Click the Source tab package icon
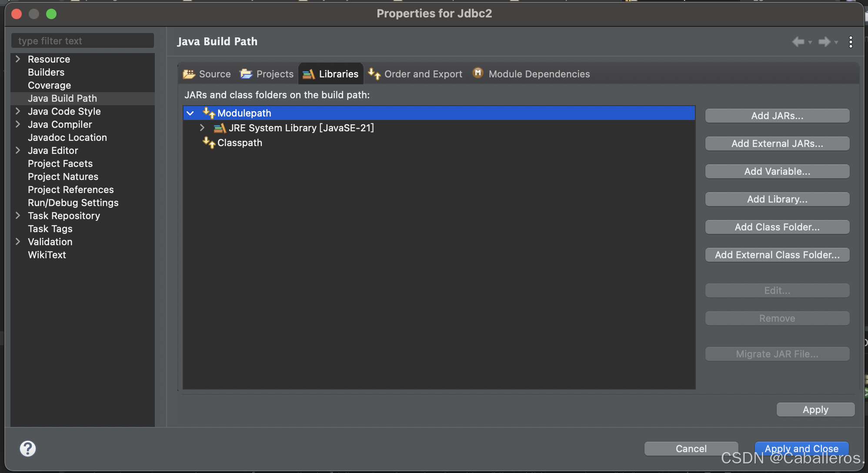 pyautogui.click(x=189, y=74)
